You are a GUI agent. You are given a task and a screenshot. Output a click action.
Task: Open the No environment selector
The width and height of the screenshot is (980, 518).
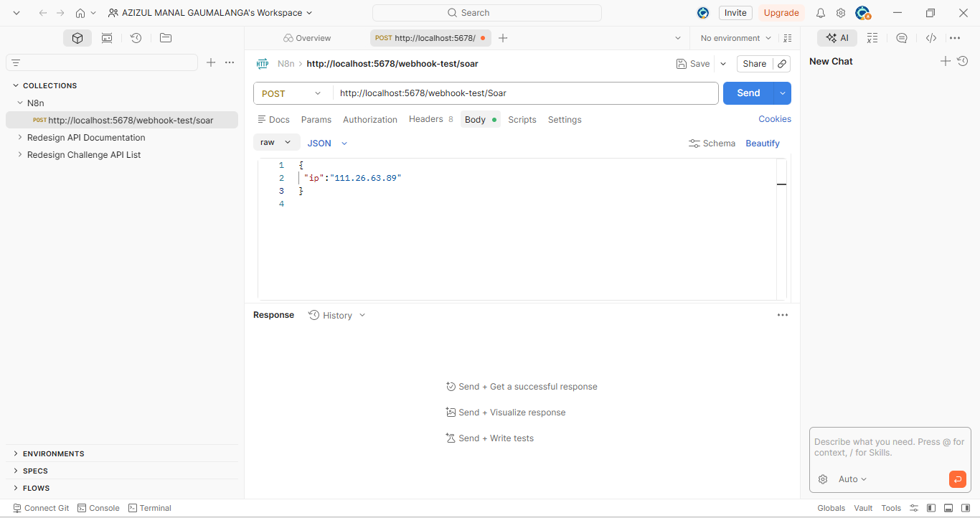tap(736, 38)
